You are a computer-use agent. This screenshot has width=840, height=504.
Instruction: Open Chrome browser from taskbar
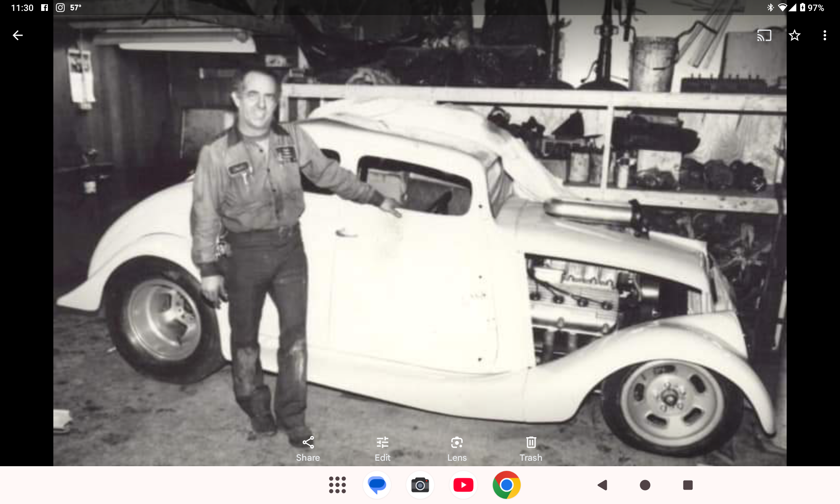[x=507, y=485]
